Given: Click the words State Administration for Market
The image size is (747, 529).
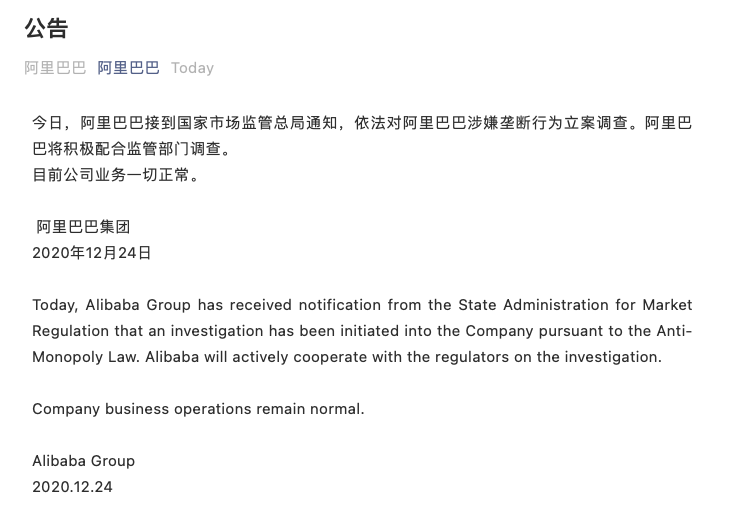Looking at the screenshot, I should coord(575,305).
